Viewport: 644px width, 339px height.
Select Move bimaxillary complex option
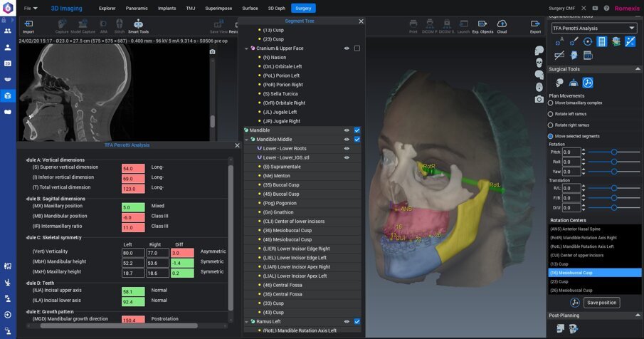(551, 103)
